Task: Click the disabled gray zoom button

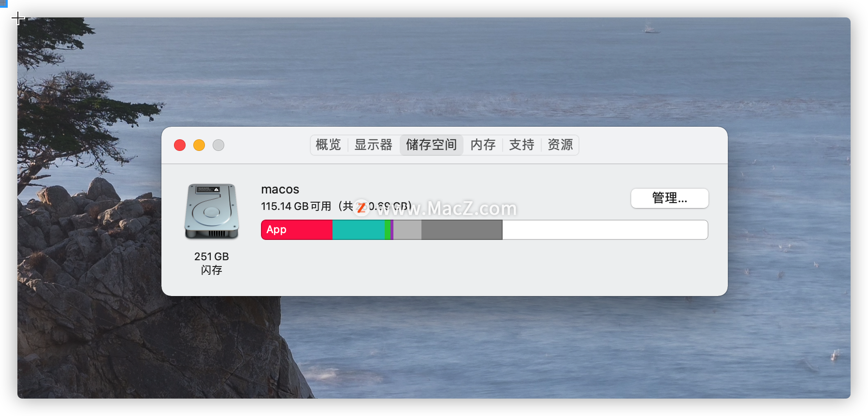Action: (218, 145)
